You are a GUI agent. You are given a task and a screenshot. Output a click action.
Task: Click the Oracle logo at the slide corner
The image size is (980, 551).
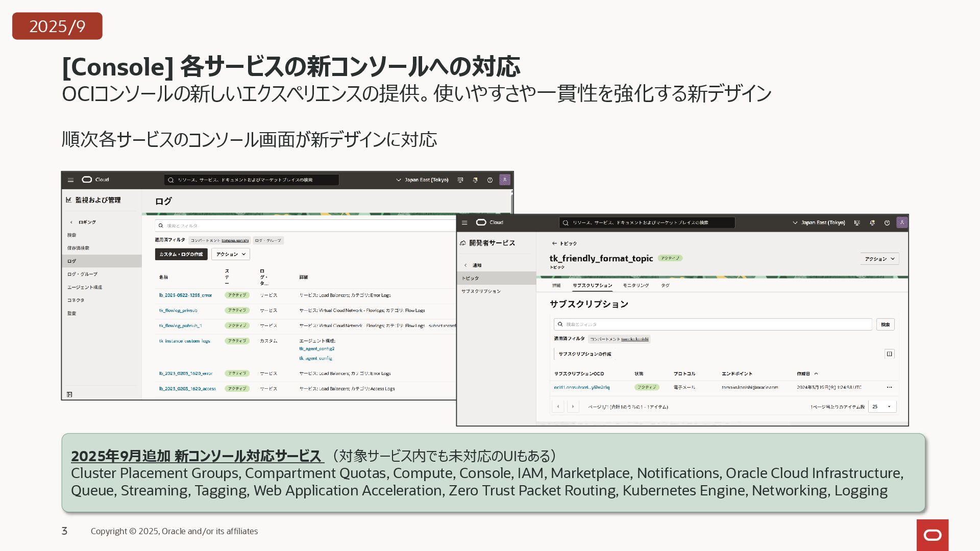(932, 535)
